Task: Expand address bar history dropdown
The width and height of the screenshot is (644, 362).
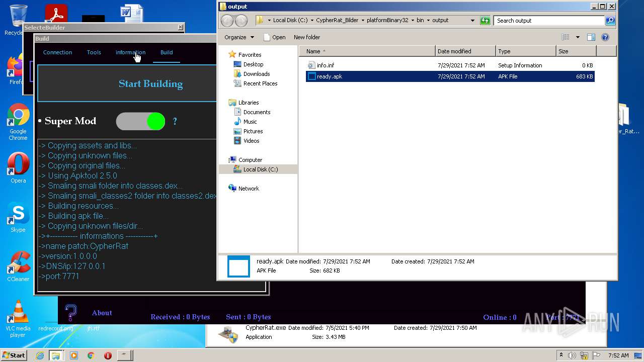Action: click(x=472, y=21)
